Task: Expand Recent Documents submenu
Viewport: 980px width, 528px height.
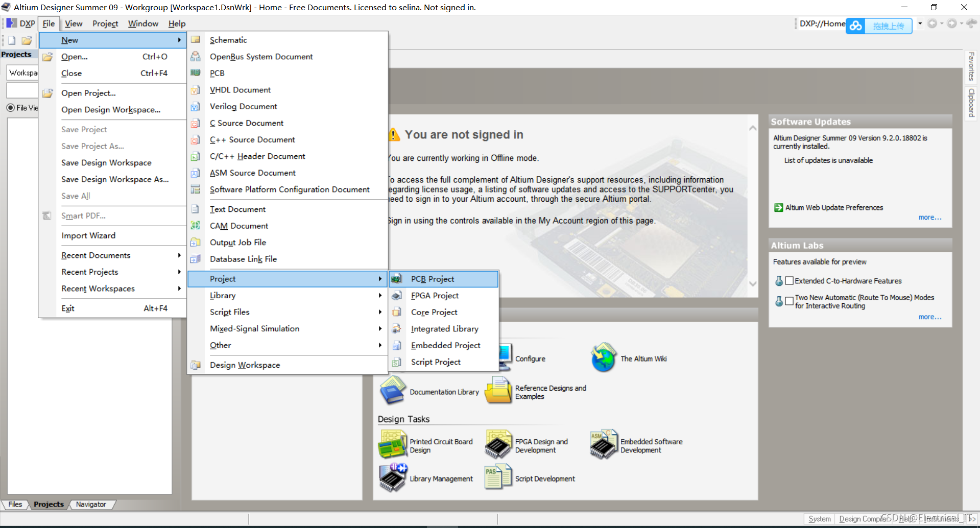Action: pos(112,255)
